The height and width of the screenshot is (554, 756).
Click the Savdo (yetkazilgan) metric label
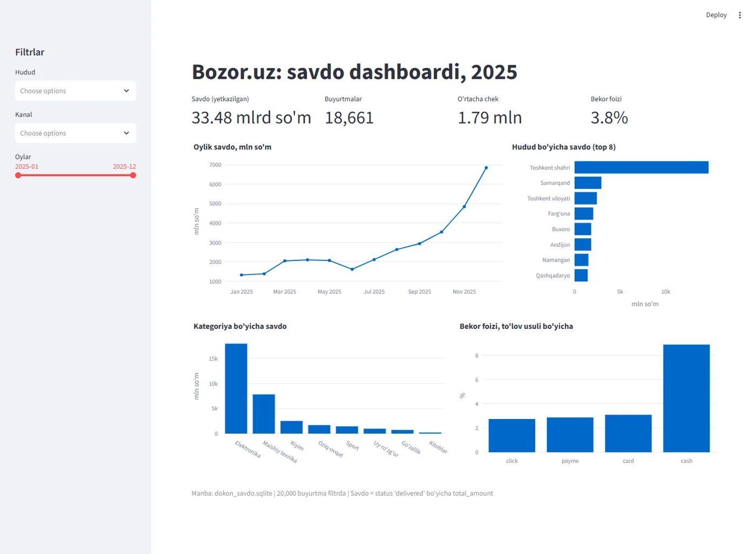pos(220,99)
